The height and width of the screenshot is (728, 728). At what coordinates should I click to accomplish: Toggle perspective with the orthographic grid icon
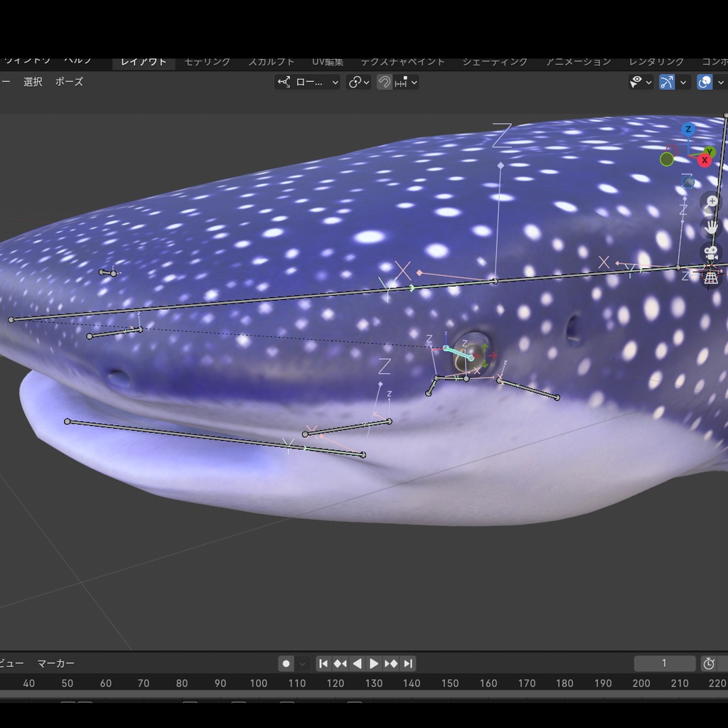(710, 278)
